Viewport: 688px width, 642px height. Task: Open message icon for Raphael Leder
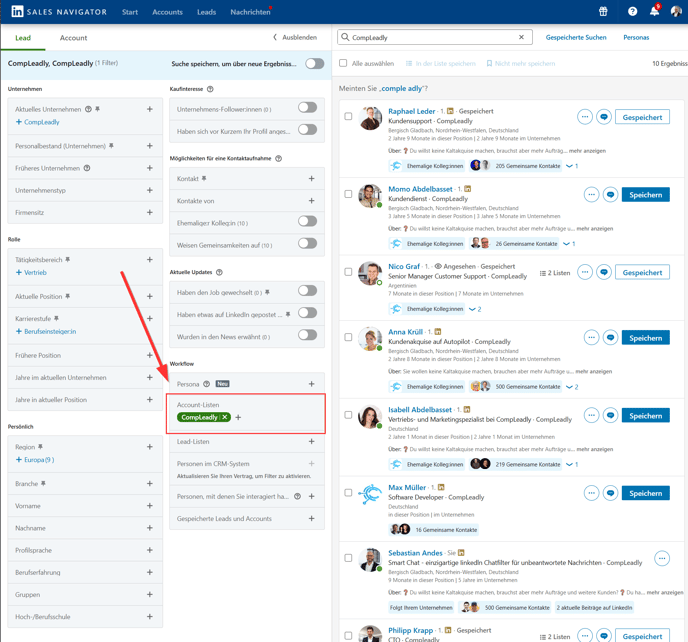(x=604, y=117)
